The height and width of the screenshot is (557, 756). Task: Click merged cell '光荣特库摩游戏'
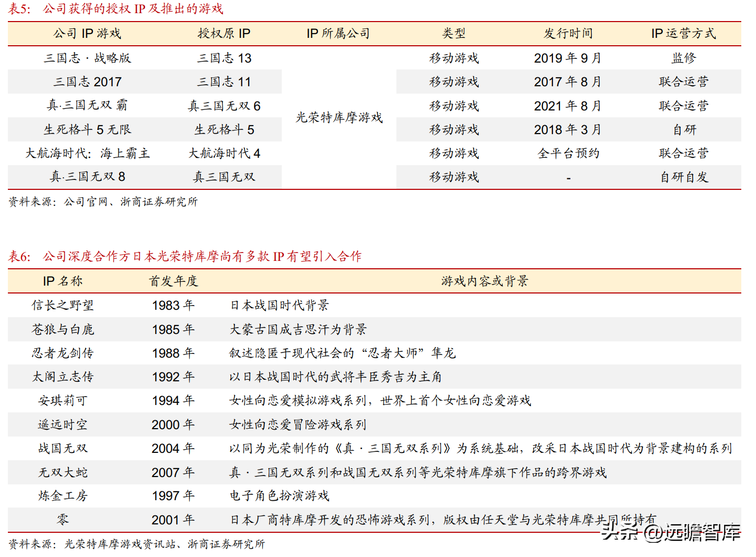[339, 117]
